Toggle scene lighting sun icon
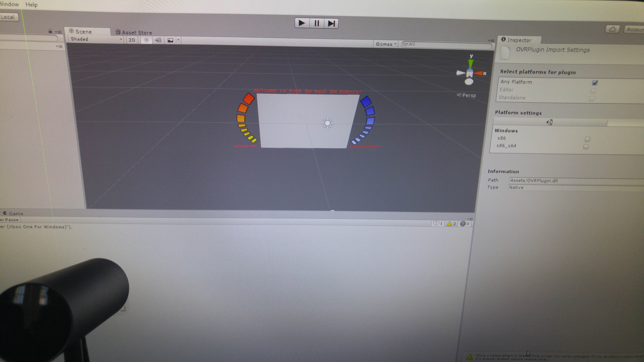644x362 pixels. point(146,40)
